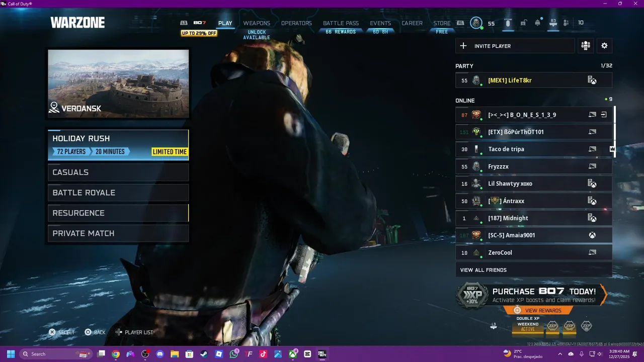This screenshot has width=644, height=362.
Task: Select party member [MEX1] LifeT8kr
Action: [x=534, y=80]
